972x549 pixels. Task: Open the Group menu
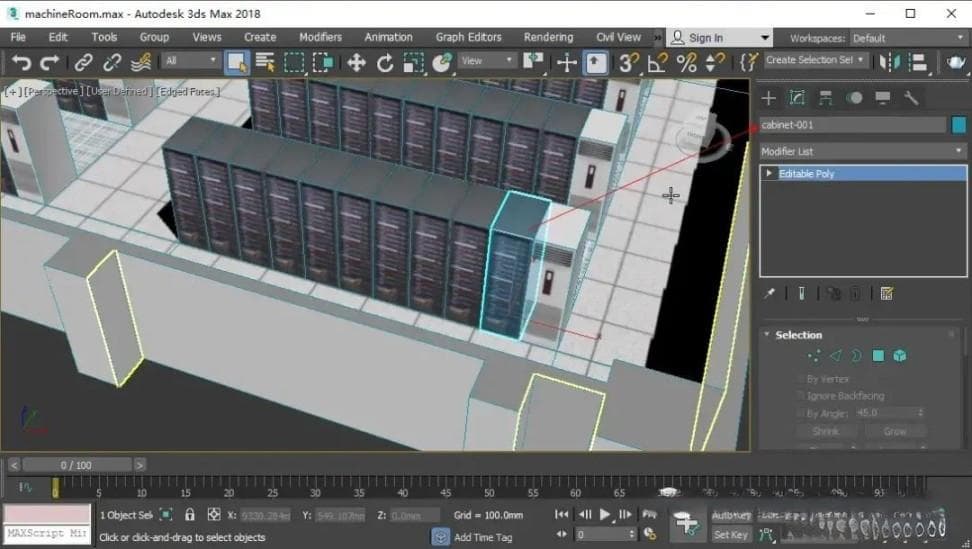(x=154, y=37)
